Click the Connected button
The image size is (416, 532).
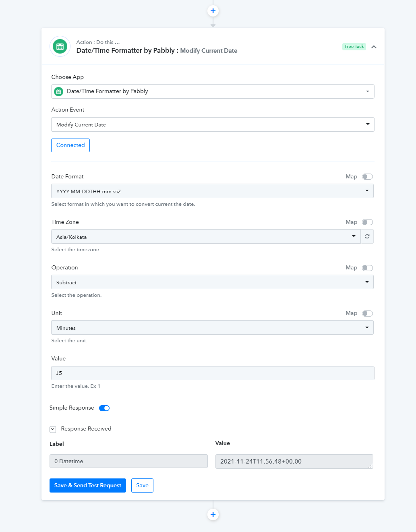(x=70, y=145)
